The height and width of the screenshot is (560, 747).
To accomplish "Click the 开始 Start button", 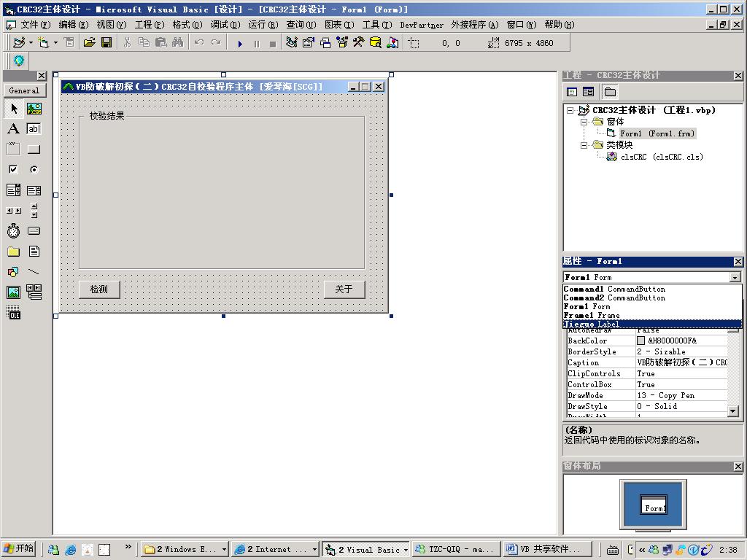I will coord(19,548).
